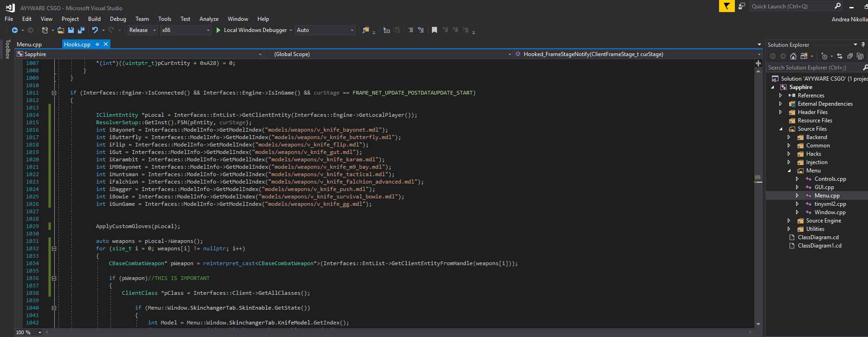Screen dimensions: 868x337
Task: Click the Send Feedback icon
Action: 742,6
